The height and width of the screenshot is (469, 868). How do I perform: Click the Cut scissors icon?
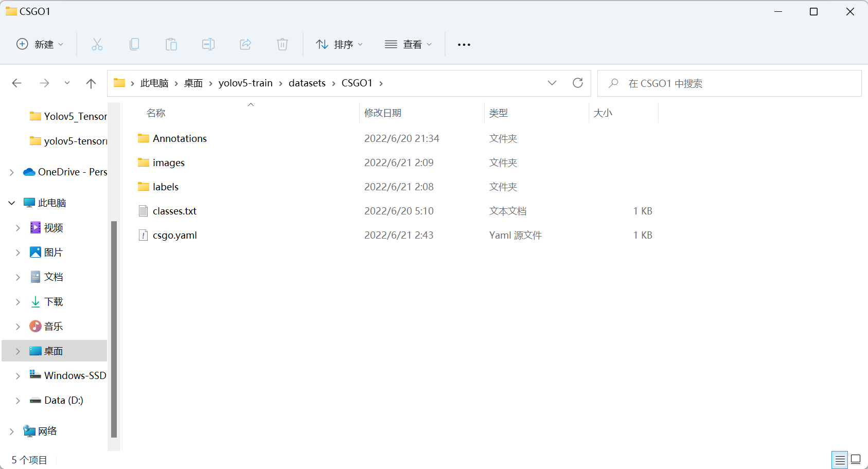point(97,44)
